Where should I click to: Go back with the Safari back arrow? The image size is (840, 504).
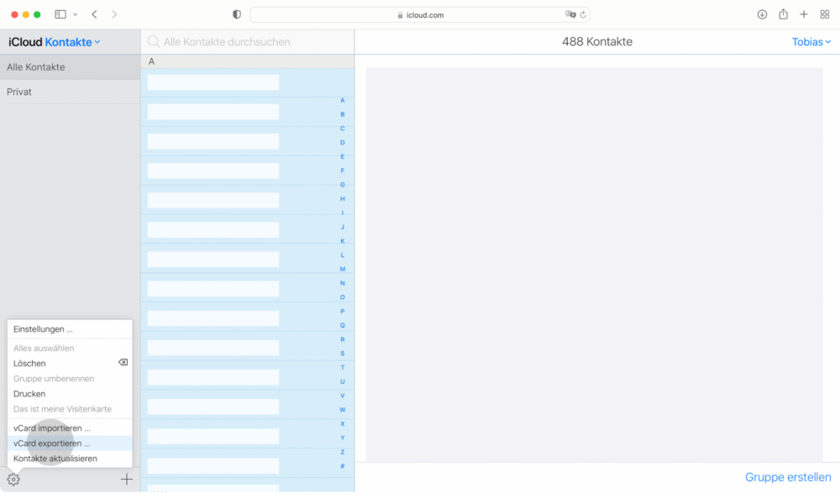point(94,14)
